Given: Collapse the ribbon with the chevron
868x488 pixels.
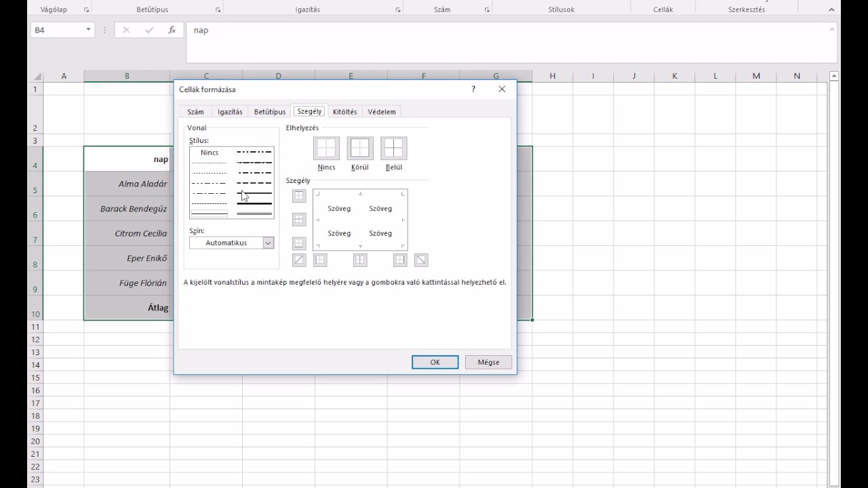Looking at the screenshot, I should 831,9.
